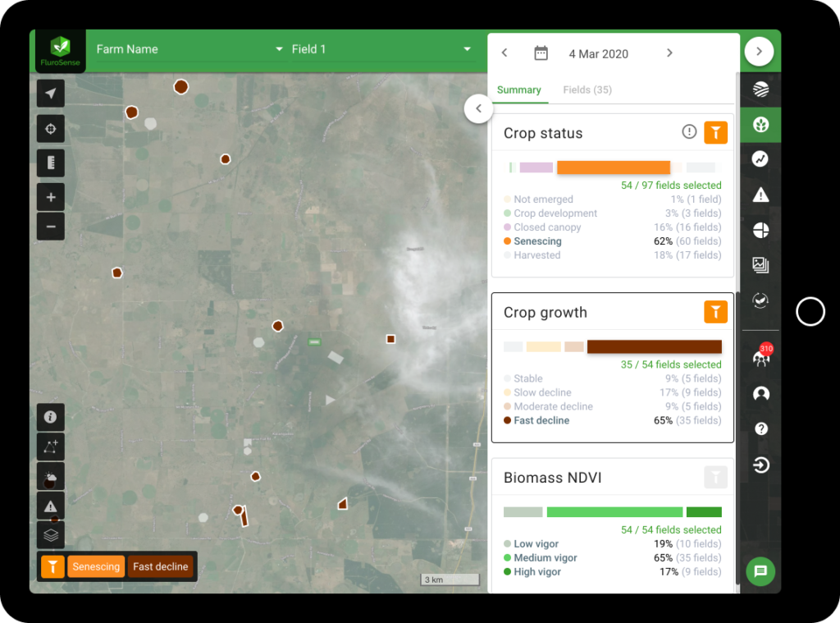Screen dimensions: 840x623
Task: Go to the previous date
Action: 504,53
